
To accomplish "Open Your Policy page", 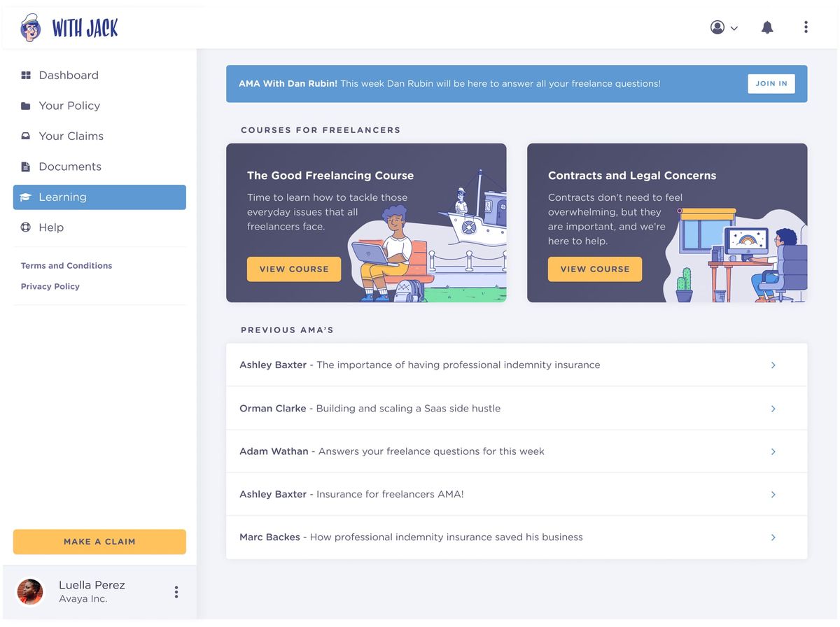I will tap(99, 106).
